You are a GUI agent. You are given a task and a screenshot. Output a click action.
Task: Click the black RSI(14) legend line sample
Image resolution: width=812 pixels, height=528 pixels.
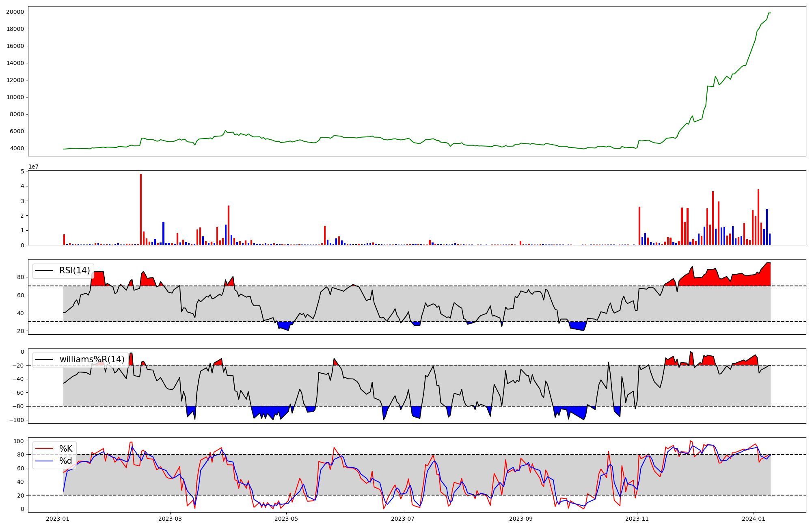click(x=45, y=270)
